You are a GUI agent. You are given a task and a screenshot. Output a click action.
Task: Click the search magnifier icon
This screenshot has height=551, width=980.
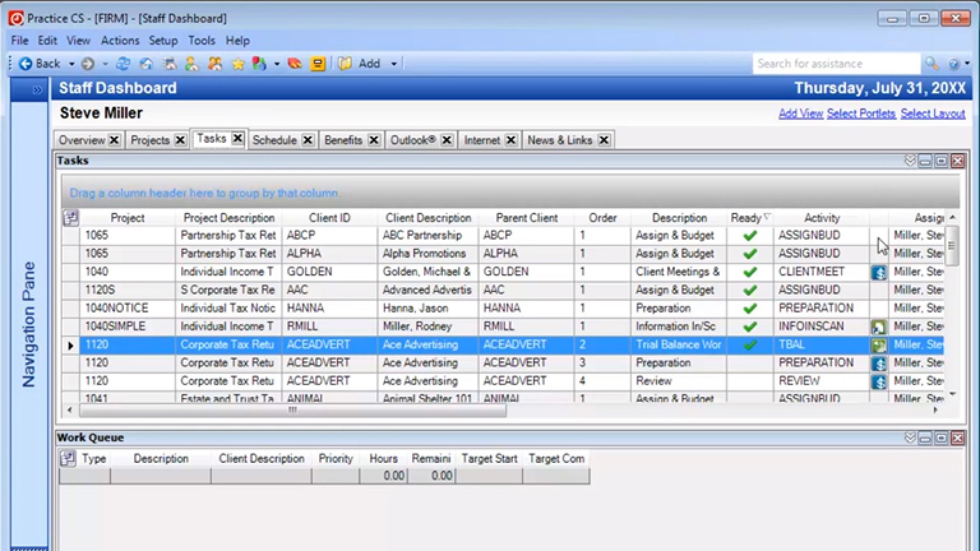pyautogui.click(x=932, y=64)
